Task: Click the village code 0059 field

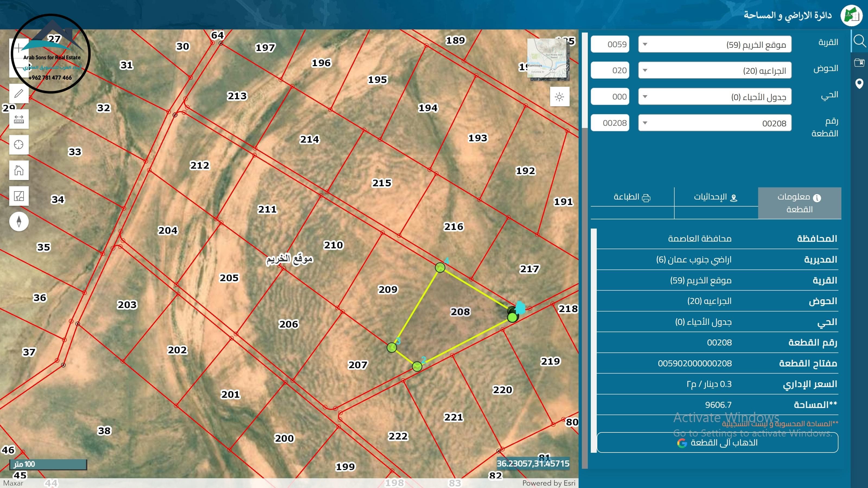Action: point(610,44)
